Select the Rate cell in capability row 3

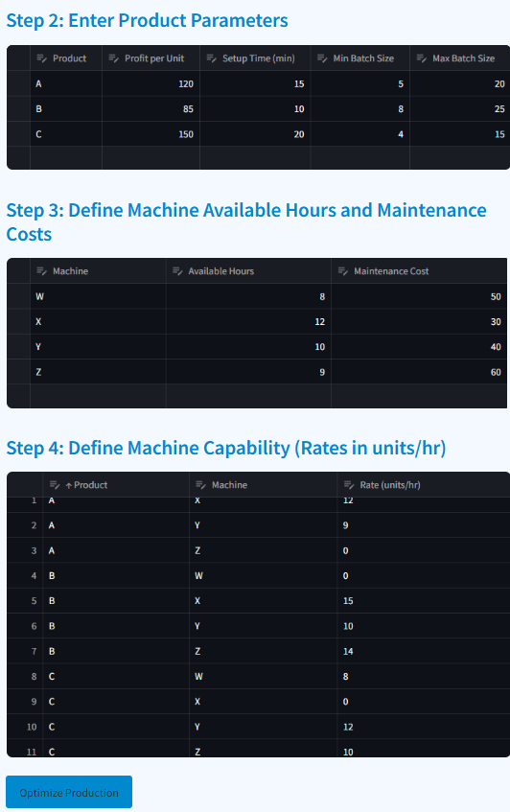coord(424,550)
